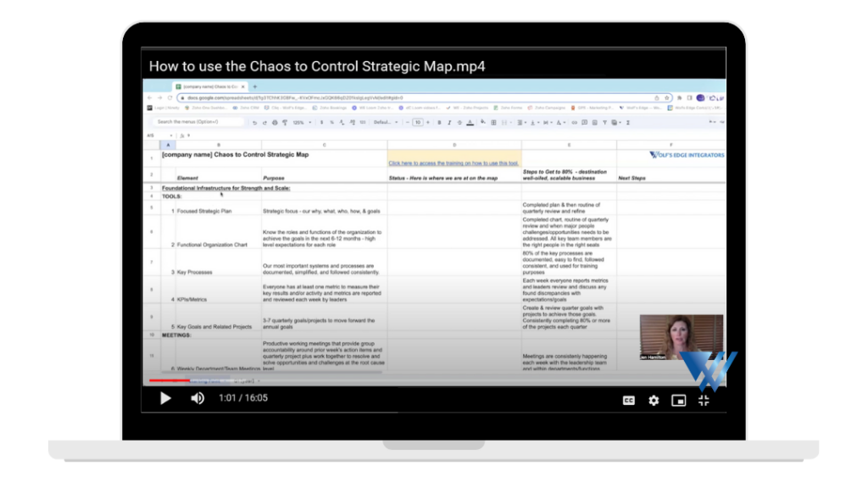This screenshot has width=868, height=482.
Task: Open text wrapping dropdown
Action: [x=548, y=122]
